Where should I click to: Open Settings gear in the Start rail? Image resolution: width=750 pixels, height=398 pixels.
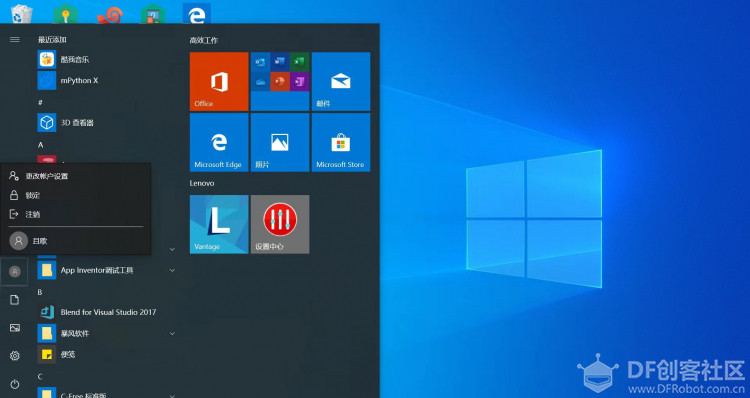point(15,356)
